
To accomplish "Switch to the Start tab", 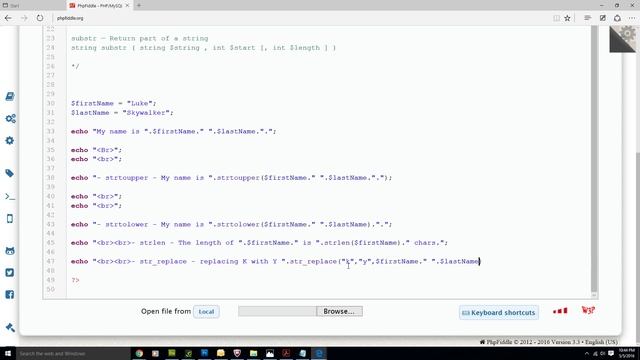I will click(33, 5).
